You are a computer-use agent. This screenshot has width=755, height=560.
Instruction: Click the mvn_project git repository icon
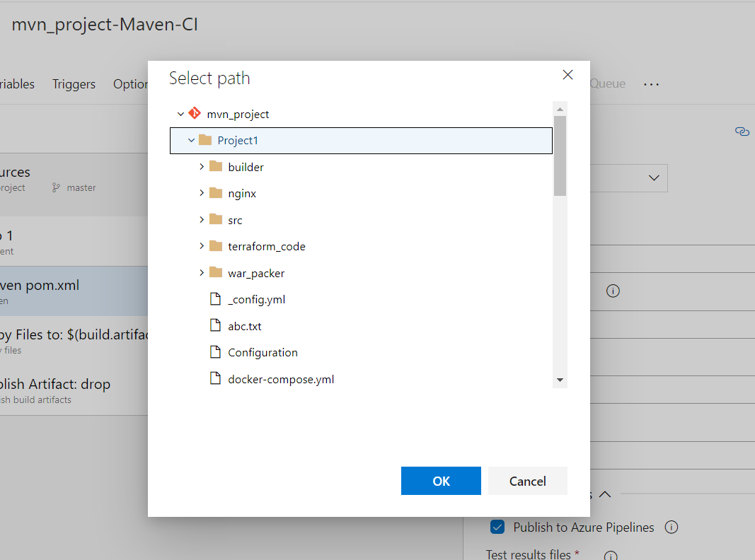195,113
